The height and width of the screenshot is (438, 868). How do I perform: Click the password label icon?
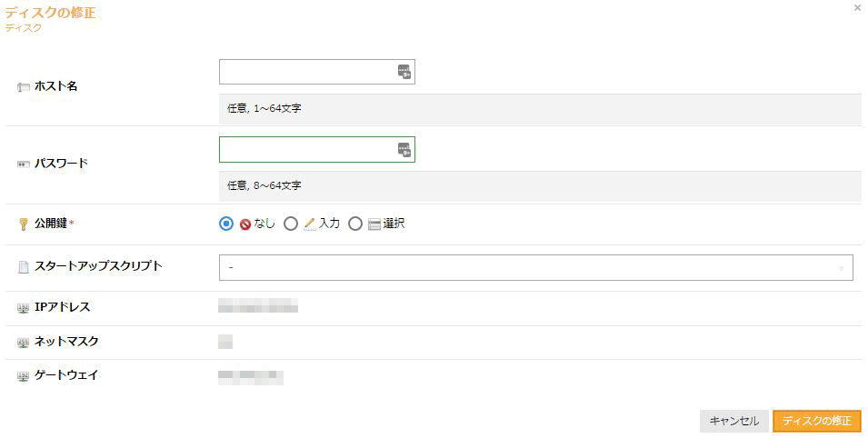[x=24, y=164]
